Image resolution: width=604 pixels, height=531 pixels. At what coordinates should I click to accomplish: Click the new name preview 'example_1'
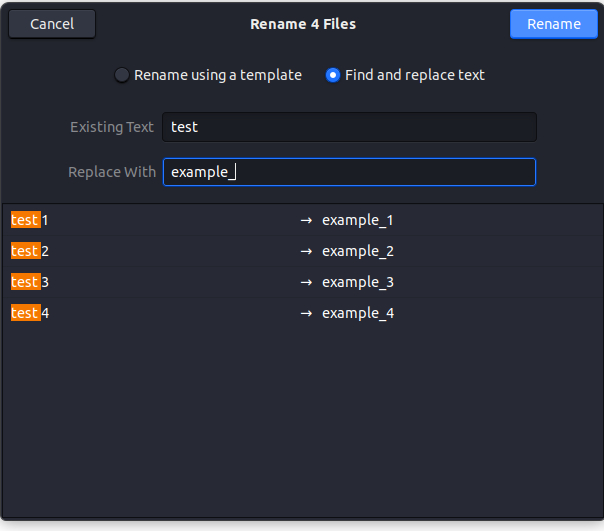point(358,220)
